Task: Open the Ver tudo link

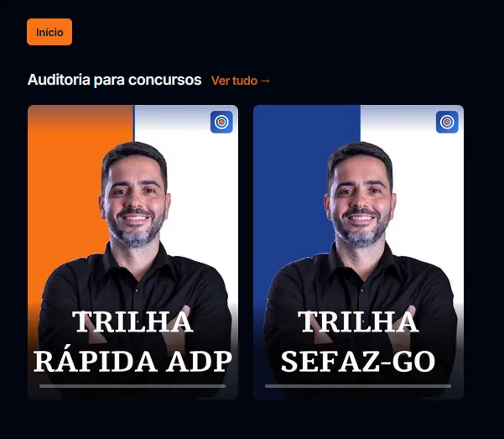Action: 241,81
